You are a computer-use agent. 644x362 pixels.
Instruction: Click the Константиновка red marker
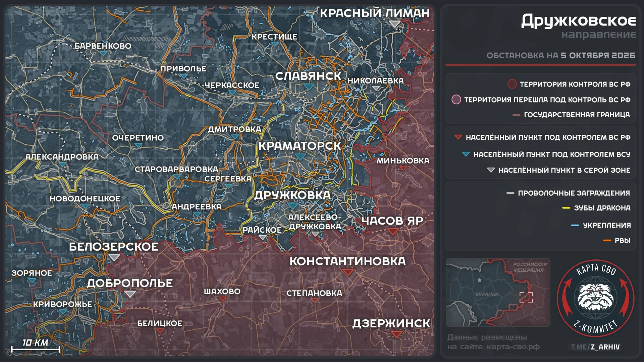click(x=348, y=272)
